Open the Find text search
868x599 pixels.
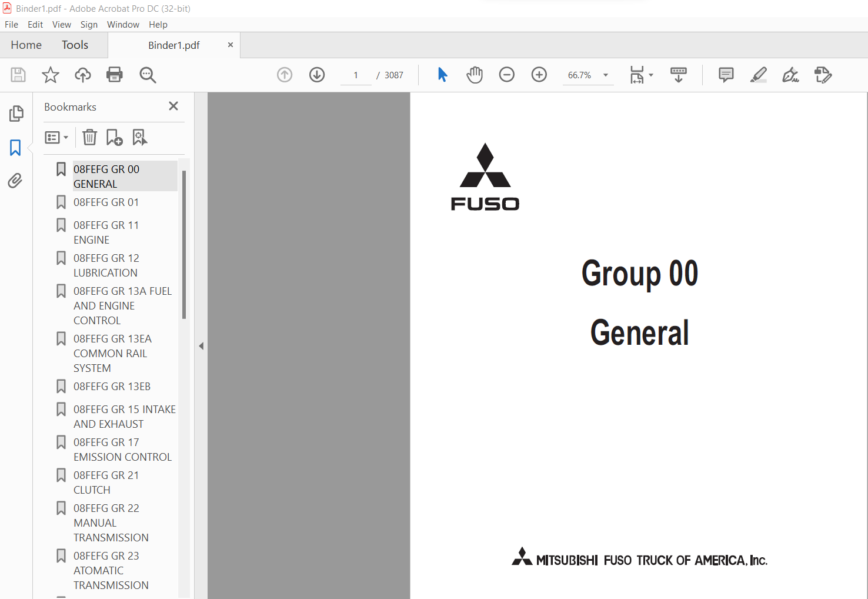pyautogui.click(x=148, y=75)
